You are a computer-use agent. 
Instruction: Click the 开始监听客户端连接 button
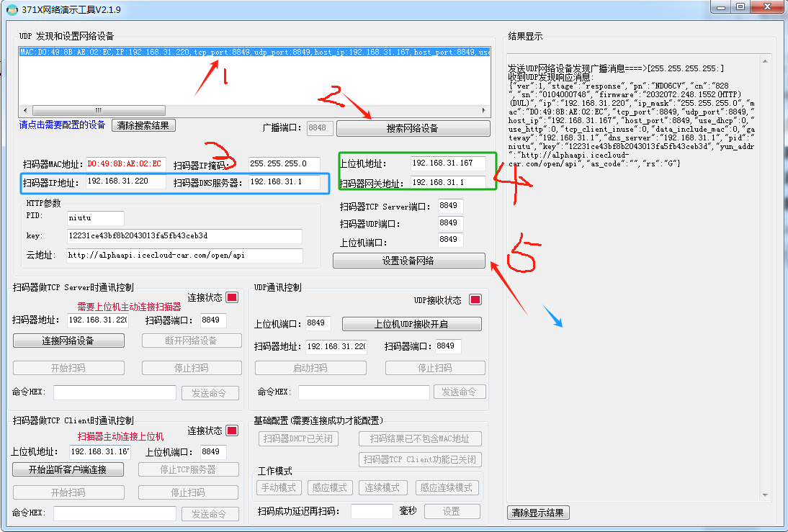pyautogui.click(x=68, y=469)
